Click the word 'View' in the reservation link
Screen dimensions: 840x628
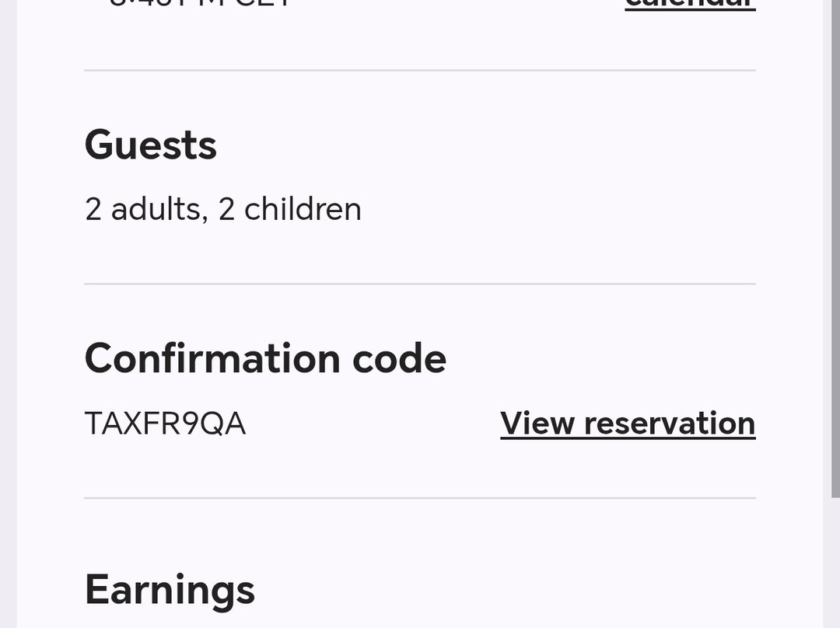[537, 424]
